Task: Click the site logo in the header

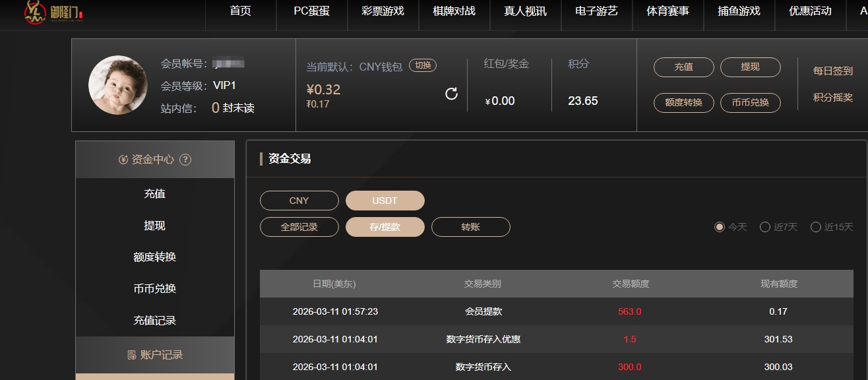Action: click(x=54, y=13)
